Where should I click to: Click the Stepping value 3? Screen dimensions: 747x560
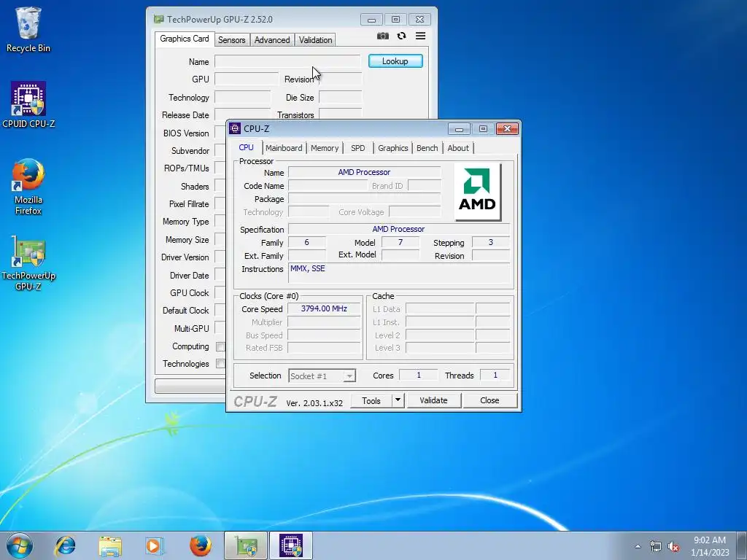point(491,242)
